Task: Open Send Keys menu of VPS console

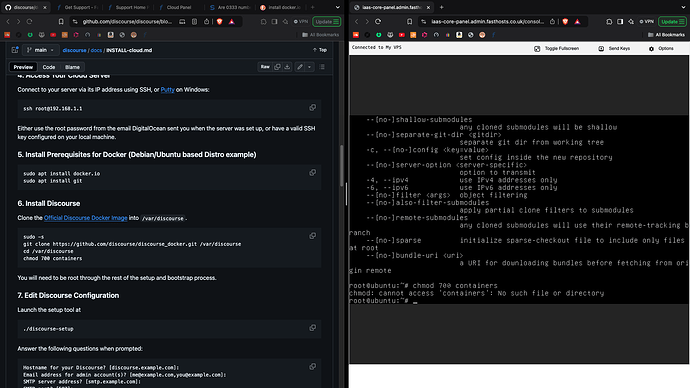Action: click(x=614, y=48)
